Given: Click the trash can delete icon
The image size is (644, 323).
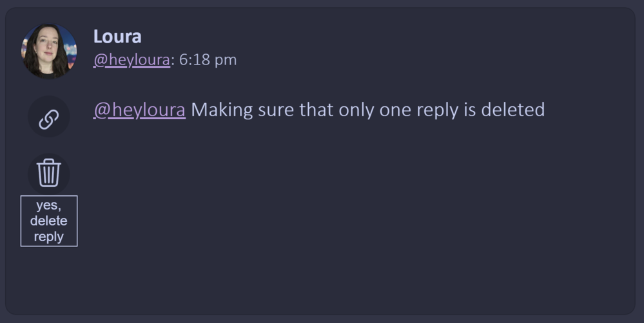Looking at the screenshot, I should pyautogui.click(x=49, y=173).
